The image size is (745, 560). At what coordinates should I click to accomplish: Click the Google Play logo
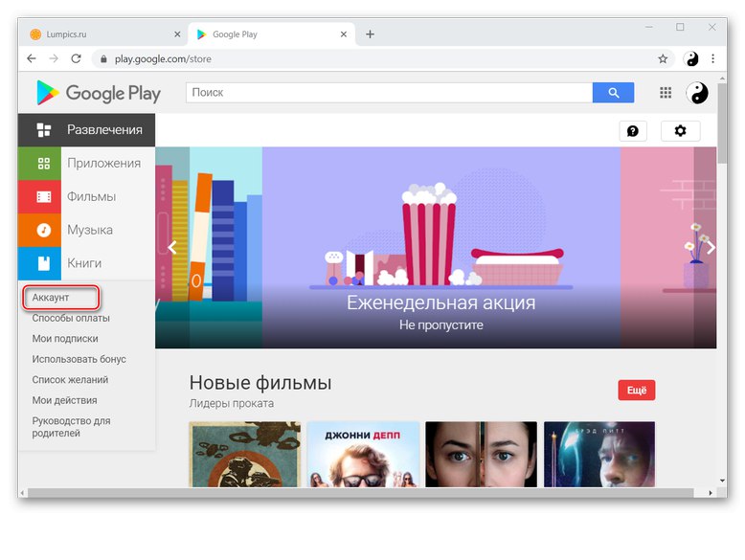99,93
